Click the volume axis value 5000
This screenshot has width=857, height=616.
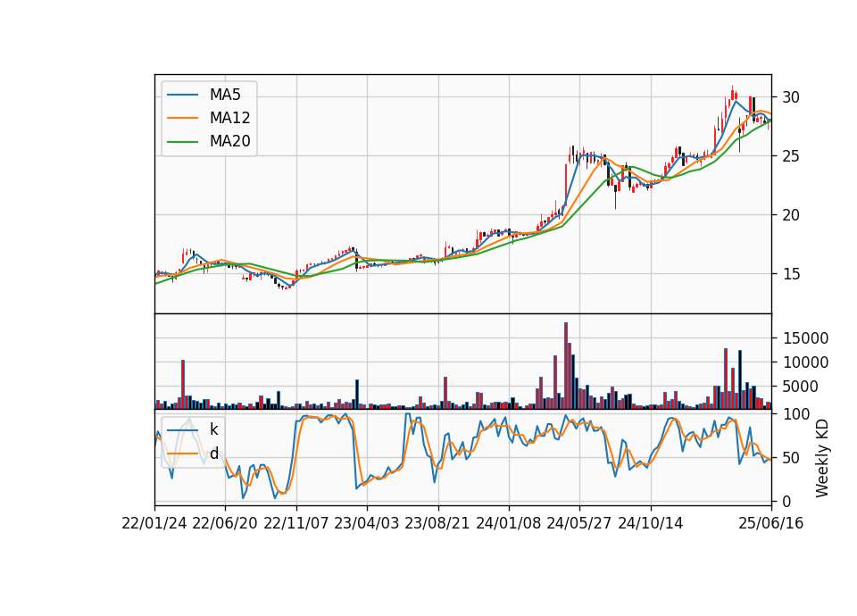tap(800, 387)
